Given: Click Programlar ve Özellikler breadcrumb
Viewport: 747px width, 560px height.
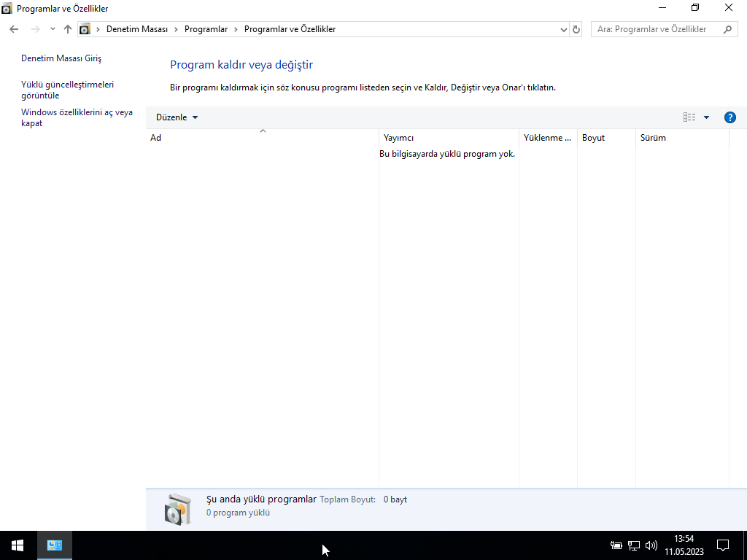Looking at the screenshot, I should click(290, 29).
